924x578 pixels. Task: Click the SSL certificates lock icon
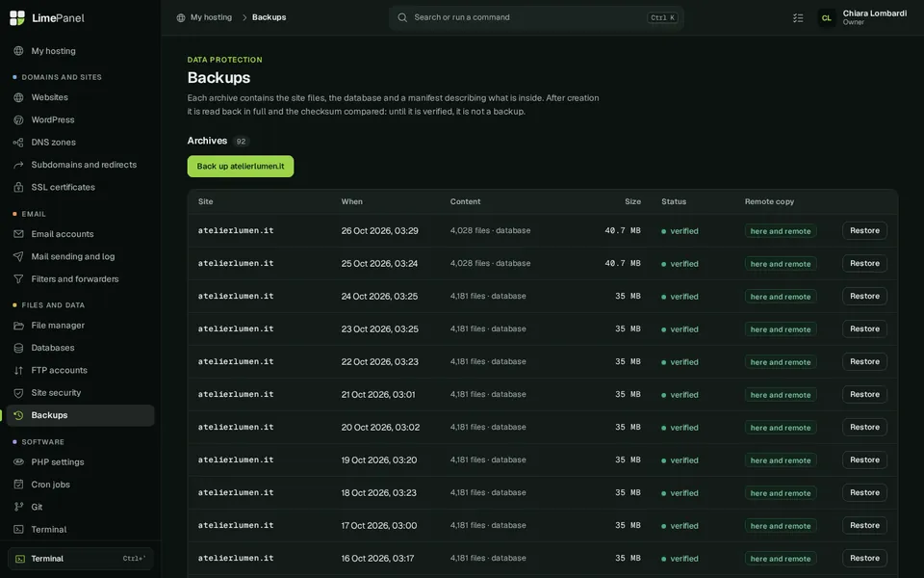click(x=19, y=187)
